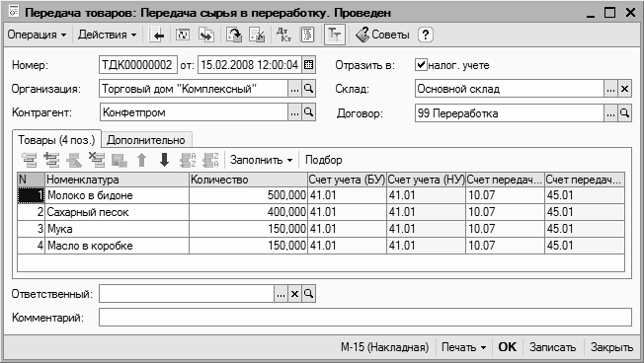Screen dimensions: 644x363
Task: Click the Записать button
Action: point(552,347)
